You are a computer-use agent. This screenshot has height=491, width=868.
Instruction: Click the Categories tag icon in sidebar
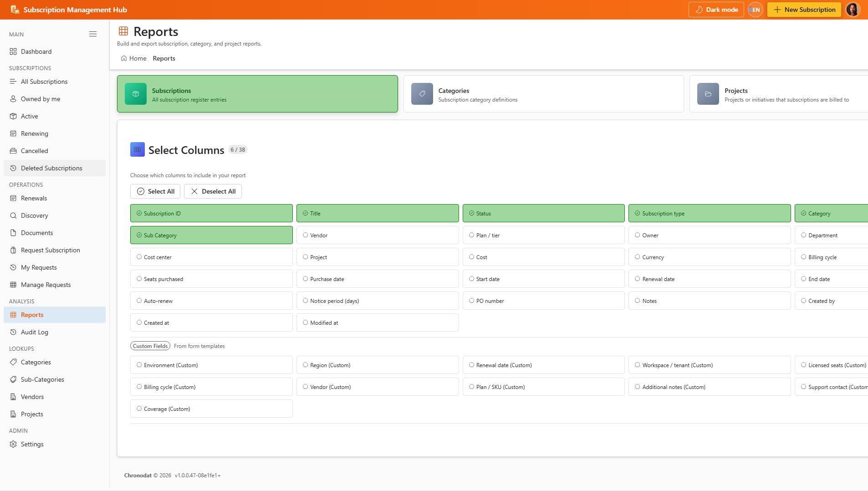click(x=13, y=362)
